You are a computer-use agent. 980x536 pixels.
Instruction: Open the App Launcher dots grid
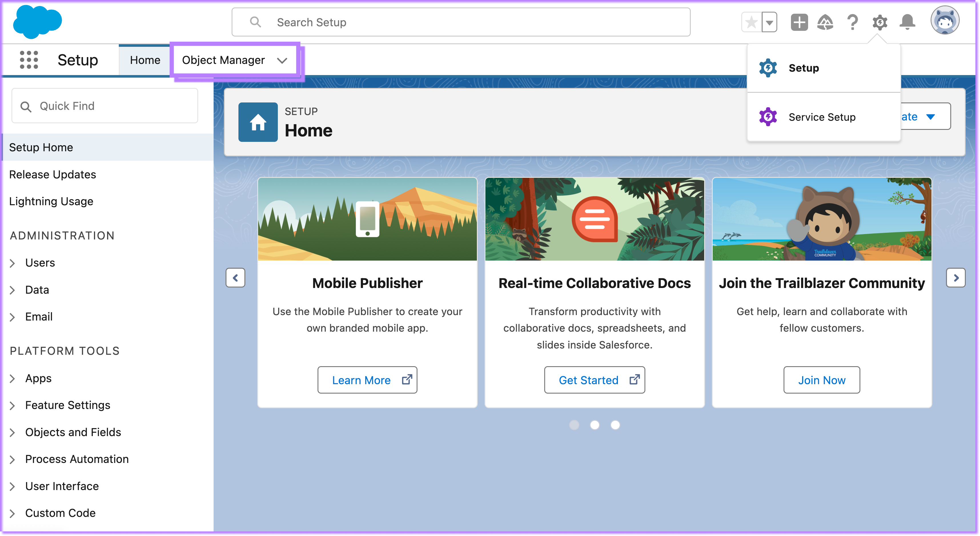tap(29, 60)
